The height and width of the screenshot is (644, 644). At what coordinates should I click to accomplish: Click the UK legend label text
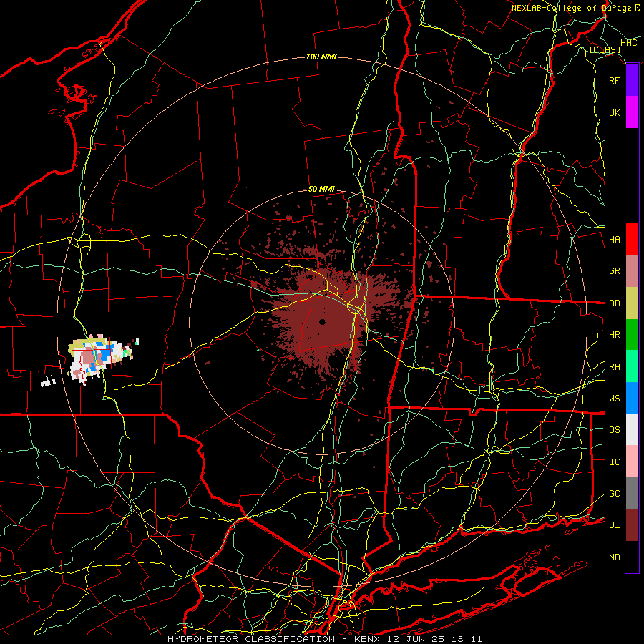[x=615, y=112]
